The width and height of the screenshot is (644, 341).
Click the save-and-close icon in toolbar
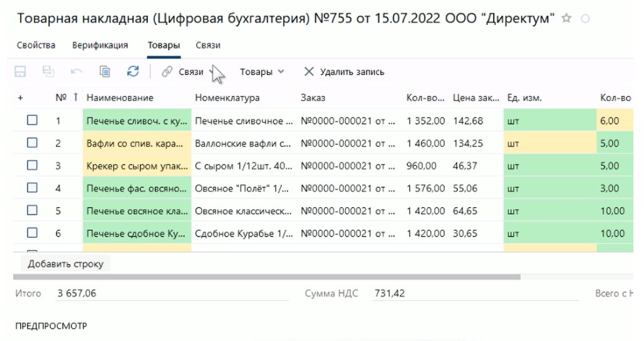(48, 71)
